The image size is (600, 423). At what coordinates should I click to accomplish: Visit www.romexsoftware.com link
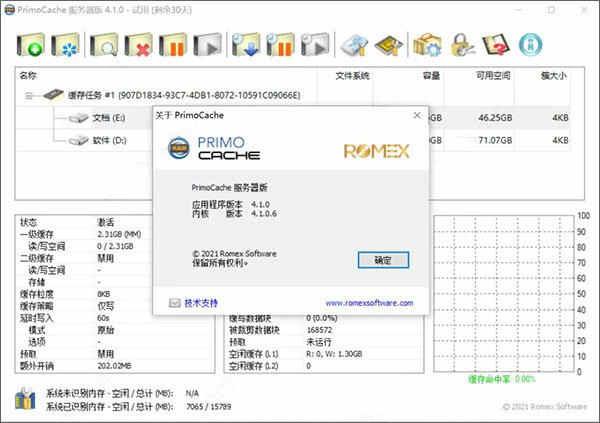pyautogui.click(x=369, y=303)
